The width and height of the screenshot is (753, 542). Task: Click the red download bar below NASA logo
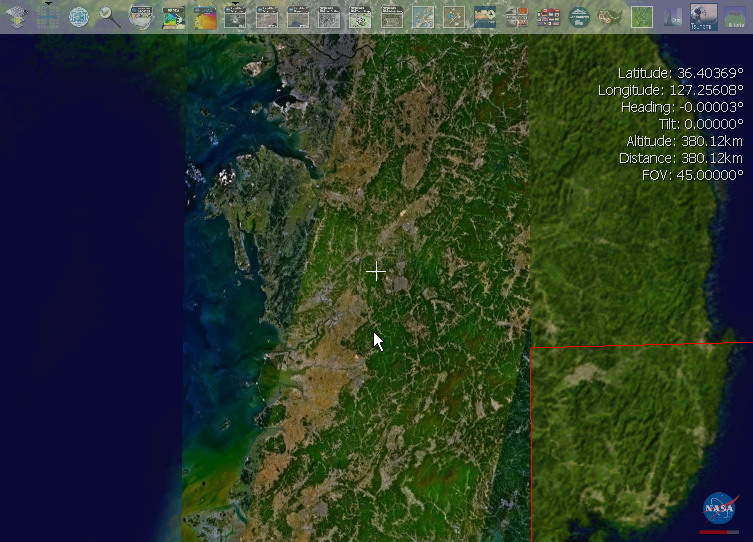coord(718,531)
